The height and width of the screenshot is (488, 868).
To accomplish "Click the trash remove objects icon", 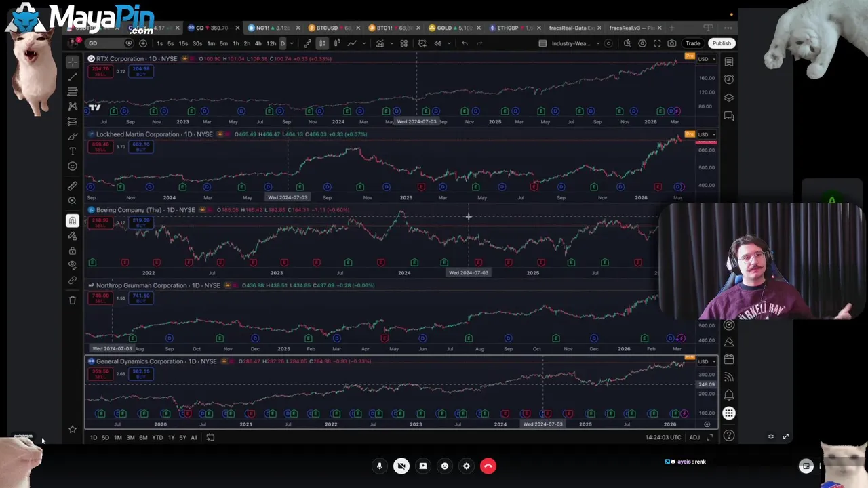I will click(73, 300).
